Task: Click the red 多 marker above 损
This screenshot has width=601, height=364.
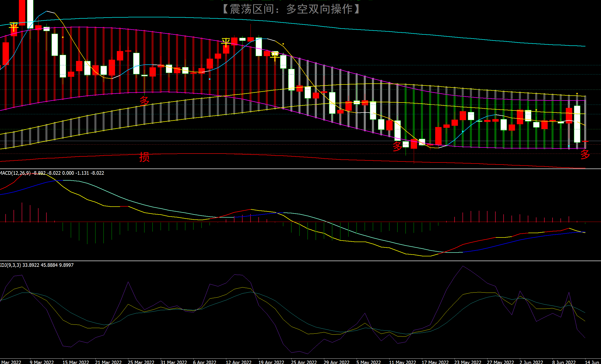Action: 144,101
